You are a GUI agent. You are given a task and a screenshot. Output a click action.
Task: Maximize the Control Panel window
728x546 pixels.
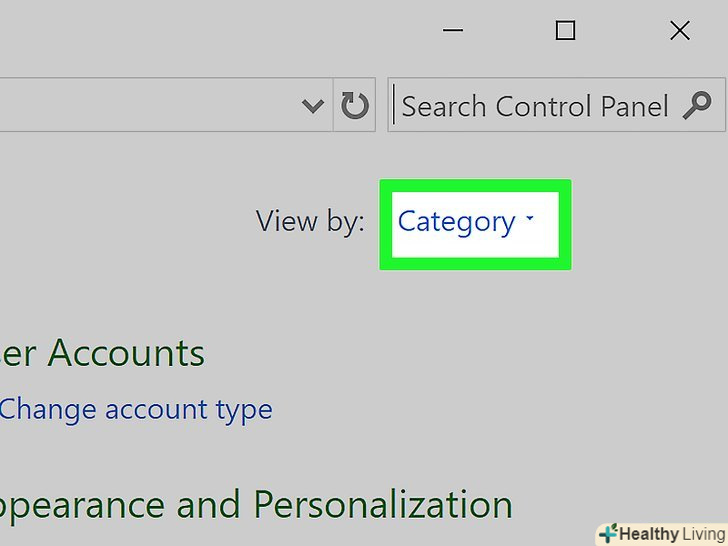(x=565, y=31)
